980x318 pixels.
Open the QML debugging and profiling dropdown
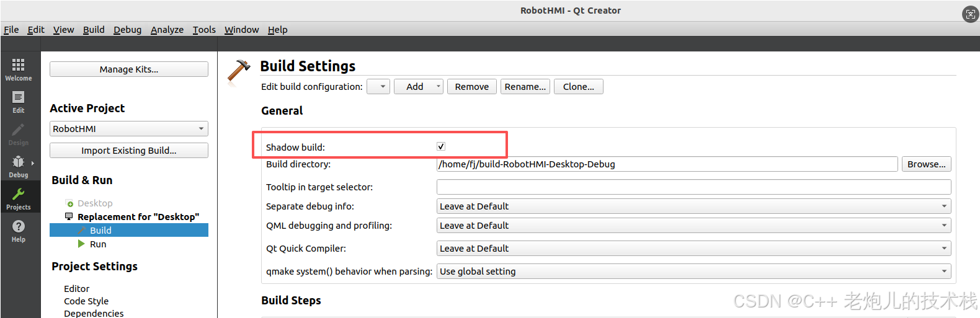693,226
